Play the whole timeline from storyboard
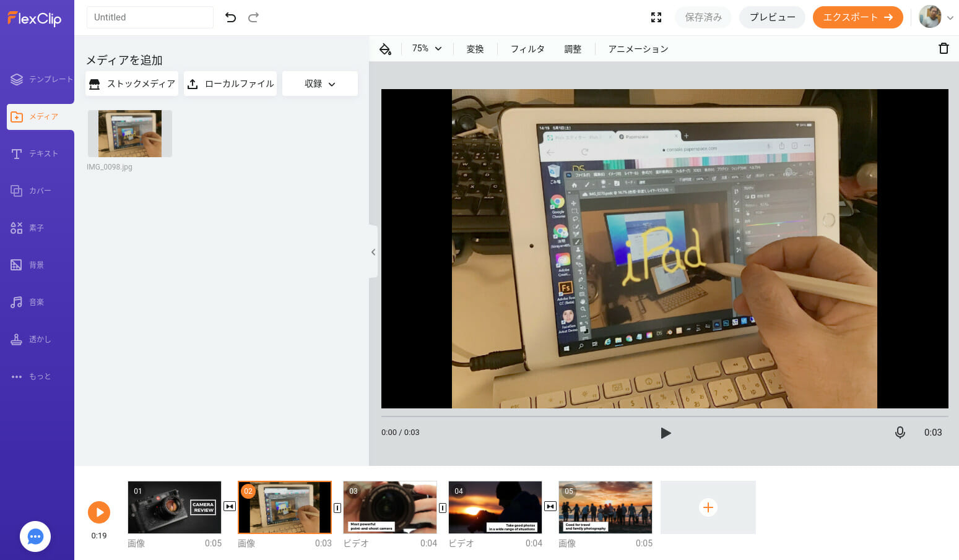The width and height of the screenshot is (959, 560). 99,512
